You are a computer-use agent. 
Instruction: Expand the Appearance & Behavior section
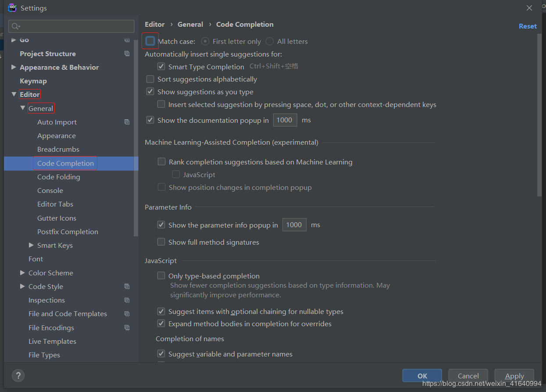[x=14, y=67]
